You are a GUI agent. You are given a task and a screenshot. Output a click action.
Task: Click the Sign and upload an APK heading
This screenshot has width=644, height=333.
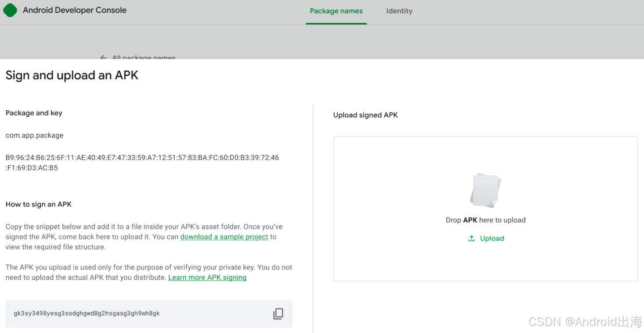coord(72,76)
